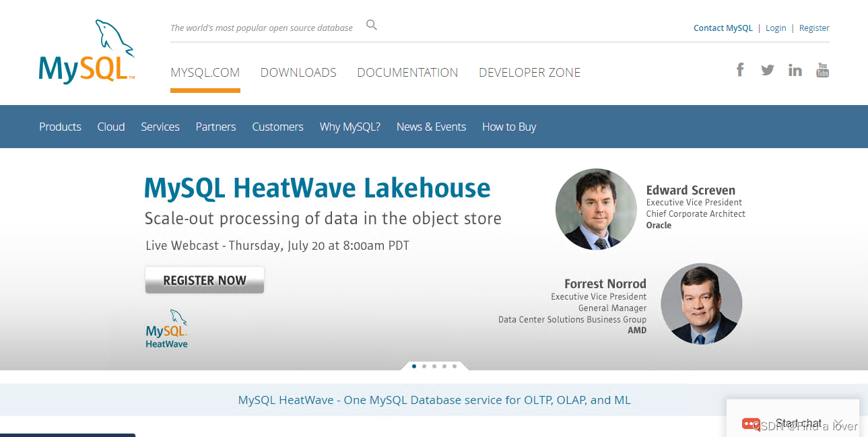This screenshot has width=868, height=437.
Task: Dismiss the Start chat popup
Action: click(x=838, y=424)
